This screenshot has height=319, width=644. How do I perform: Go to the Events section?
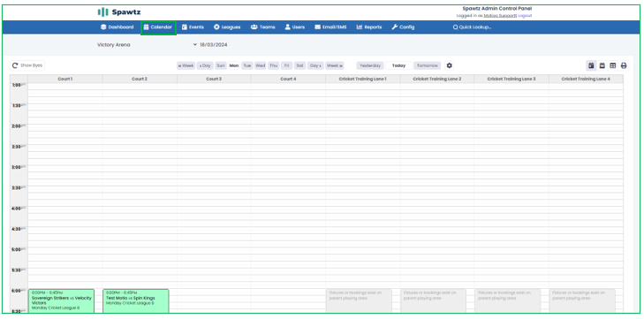[x=193, y=27]
